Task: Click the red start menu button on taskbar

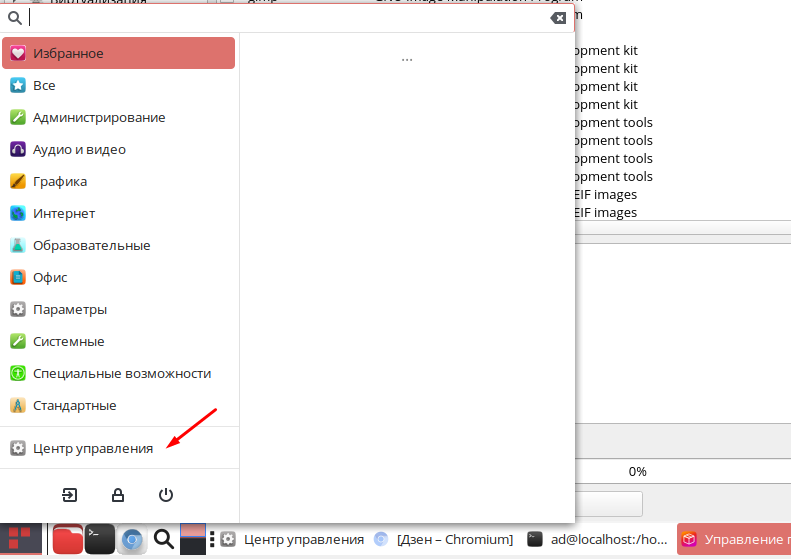Action: (x=21, y=539)
